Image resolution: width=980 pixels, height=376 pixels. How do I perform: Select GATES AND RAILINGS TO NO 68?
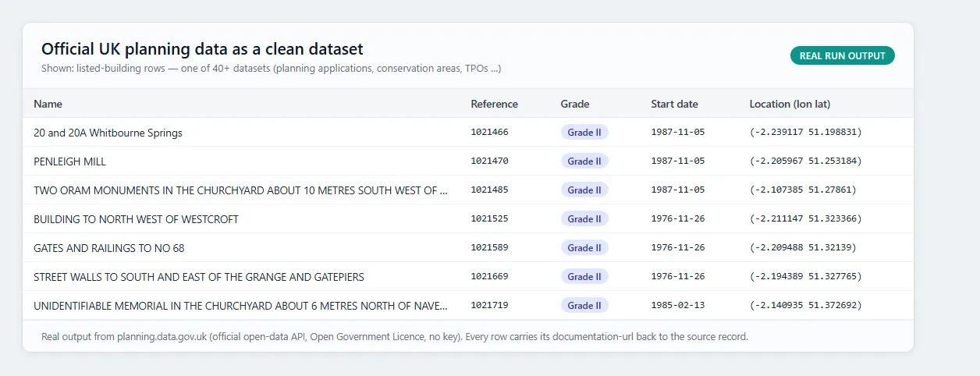coord(108,248)
